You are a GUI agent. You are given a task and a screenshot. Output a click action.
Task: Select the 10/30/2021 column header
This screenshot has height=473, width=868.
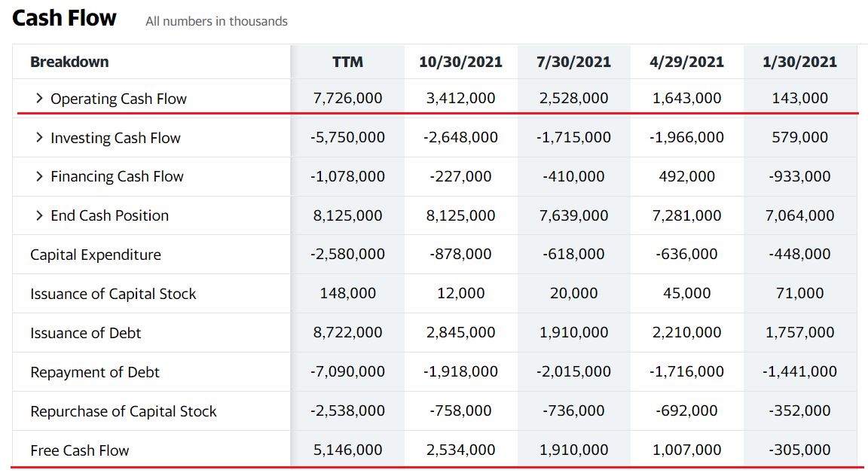(460, 62)
